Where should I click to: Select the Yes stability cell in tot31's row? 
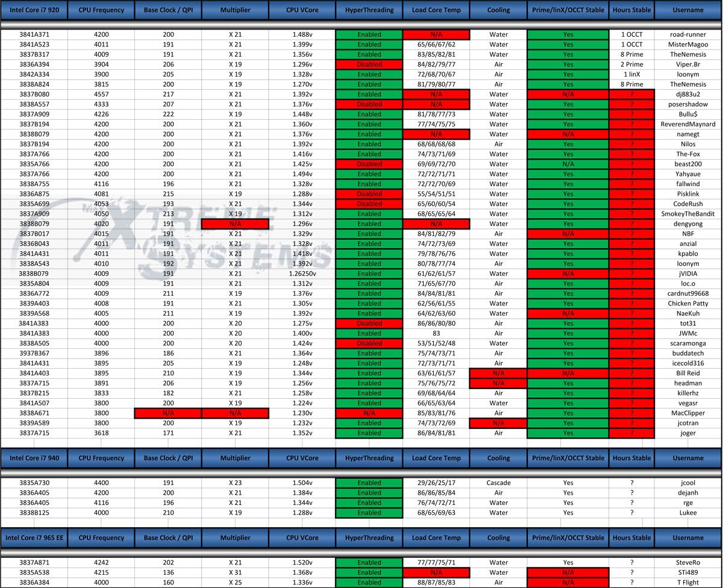click(x=568, y=324)
